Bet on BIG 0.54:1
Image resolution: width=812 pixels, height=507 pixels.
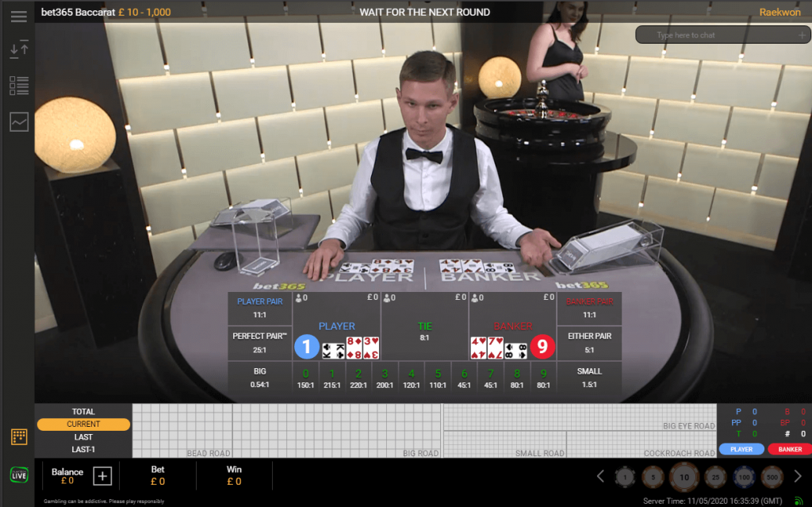tap(260, 378)
